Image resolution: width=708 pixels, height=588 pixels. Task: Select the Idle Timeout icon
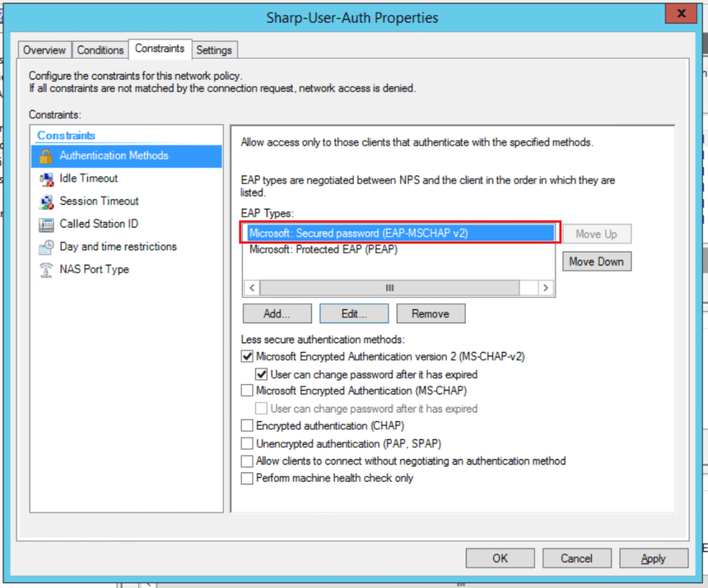tap(46, 178)
